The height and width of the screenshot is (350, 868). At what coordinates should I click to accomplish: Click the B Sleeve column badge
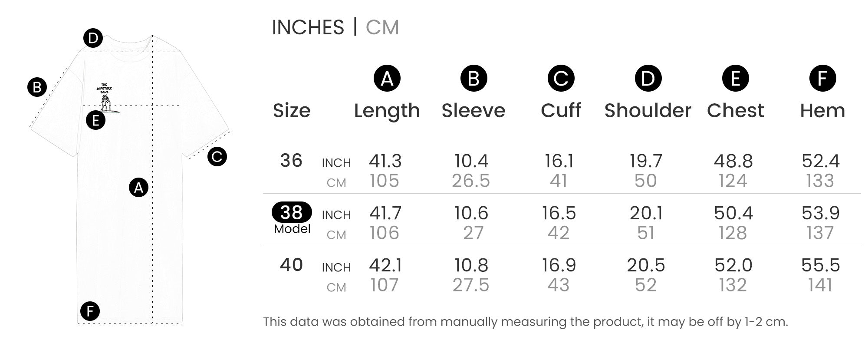click(x=473, y=78)
